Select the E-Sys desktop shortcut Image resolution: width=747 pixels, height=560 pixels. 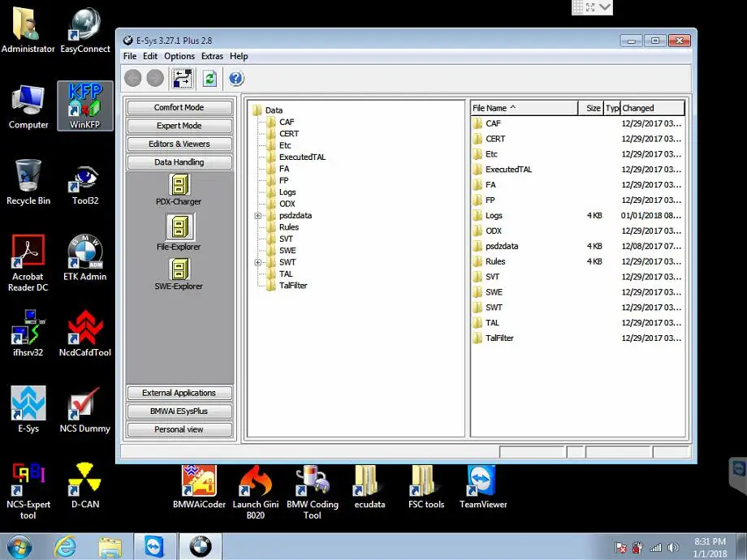tap(28, 409)
